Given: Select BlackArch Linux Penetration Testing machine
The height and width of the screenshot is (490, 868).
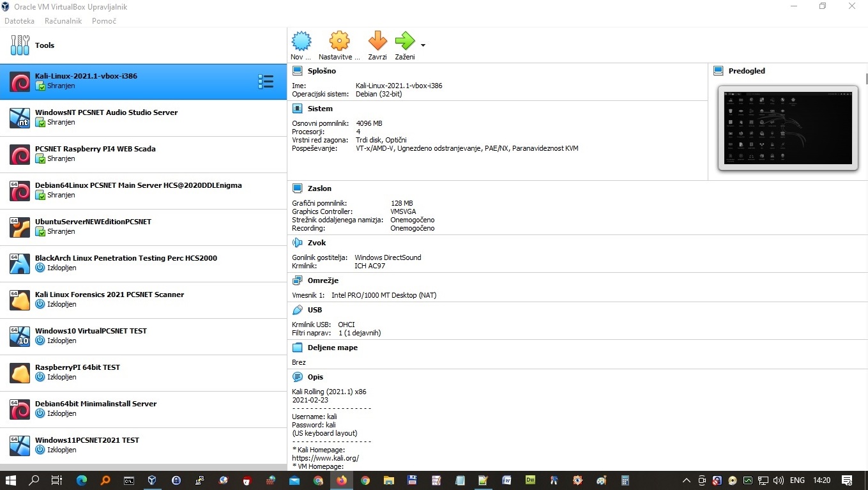Looking at the screenshot, I should (x=143, y=264).
